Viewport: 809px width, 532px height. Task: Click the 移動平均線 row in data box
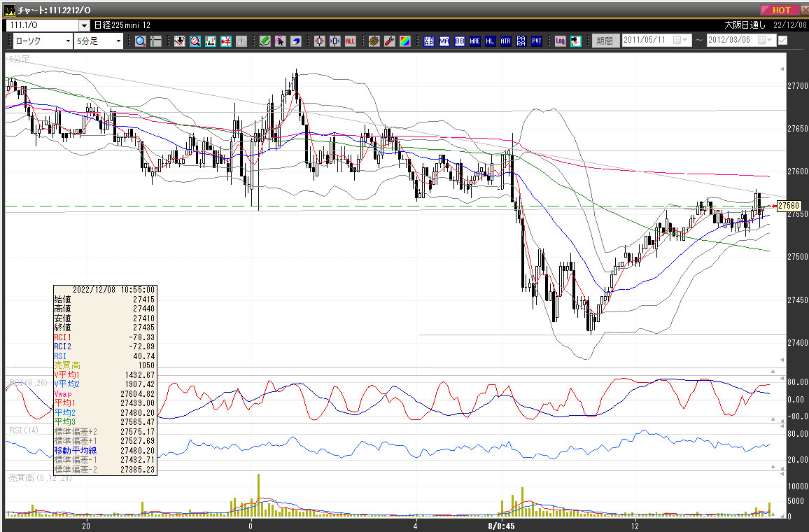(x=105, y=450)
